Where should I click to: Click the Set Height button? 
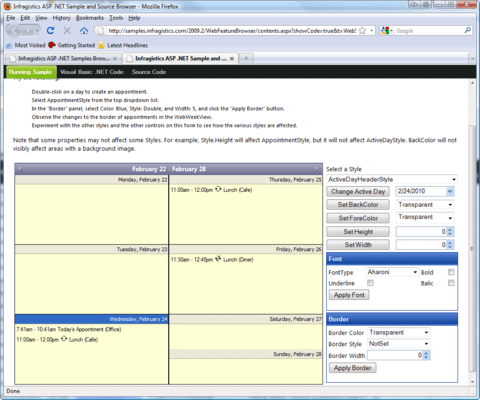[358, 231]
